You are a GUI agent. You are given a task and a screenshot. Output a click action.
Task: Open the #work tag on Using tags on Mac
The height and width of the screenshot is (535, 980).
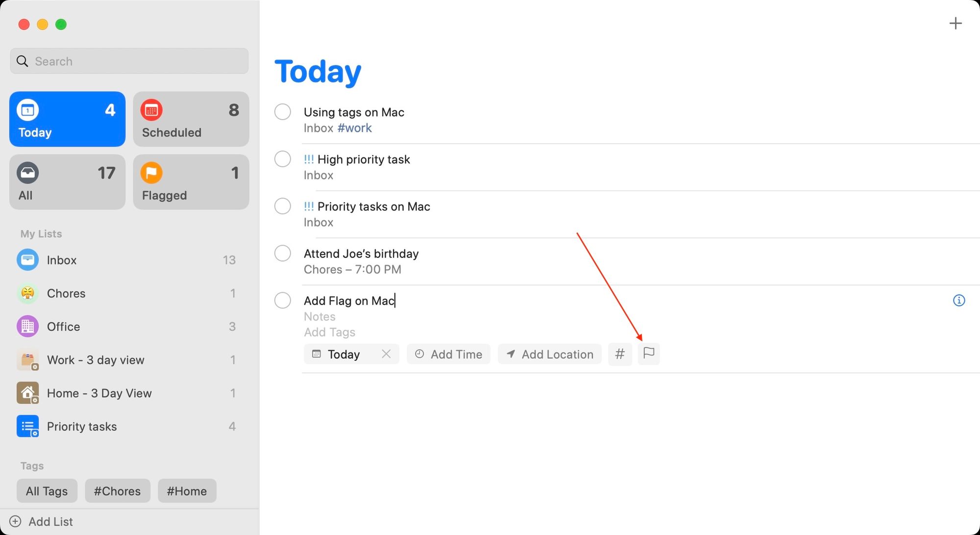pos(354,127)
